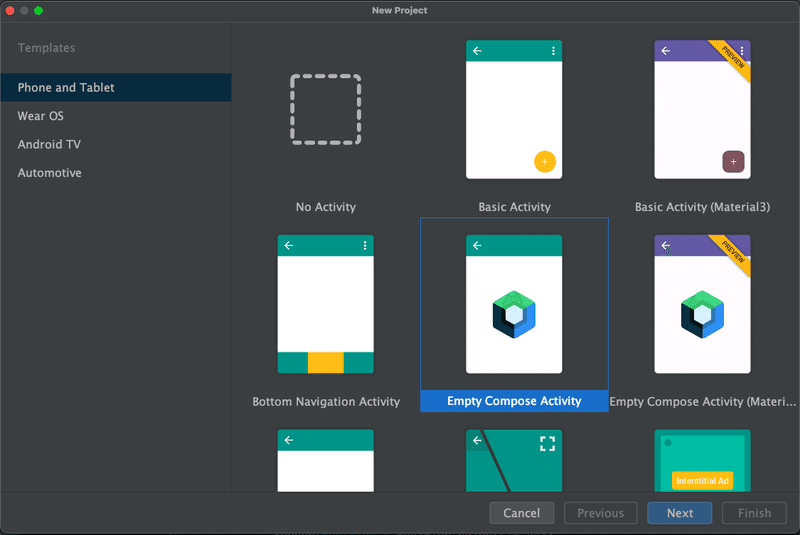Image resolution: width=800 pixels, height=535 pixels.
Task: Pick the Basic Activity (Material3) template preview
Action: [x=702, y=110]
